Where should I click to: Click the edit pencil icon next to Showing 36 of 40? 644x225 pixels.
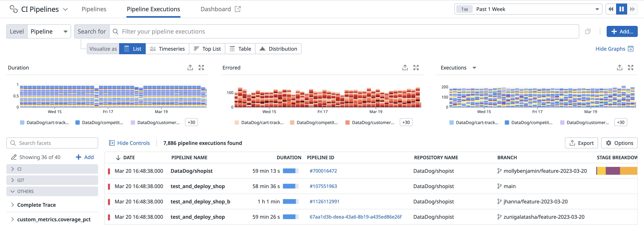tap(14, 157)
